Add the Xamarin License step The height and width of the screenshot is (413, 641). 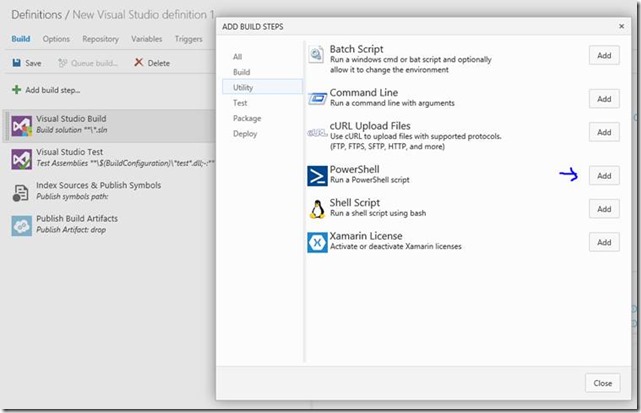604,242
